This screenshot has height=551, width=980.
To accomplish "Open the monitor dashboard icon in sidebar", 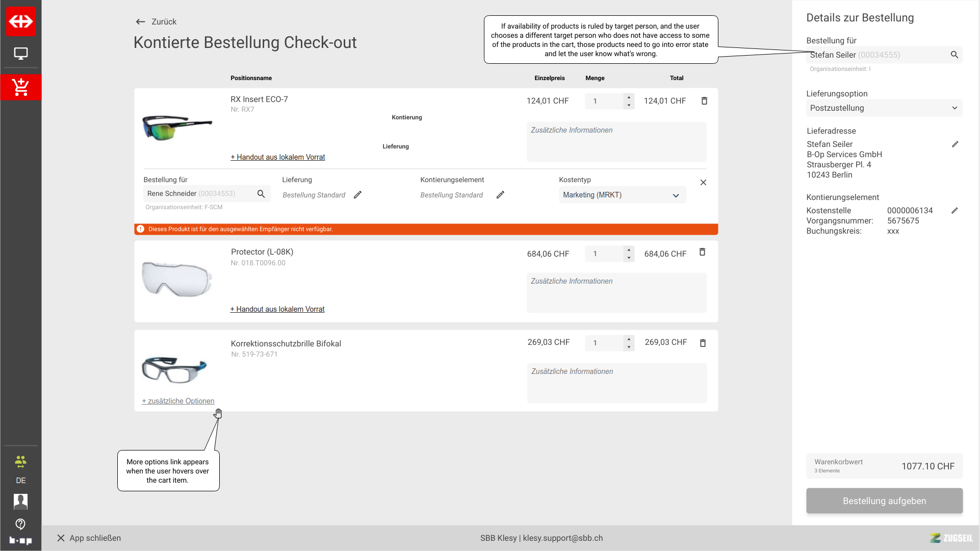I will [20, 53].
